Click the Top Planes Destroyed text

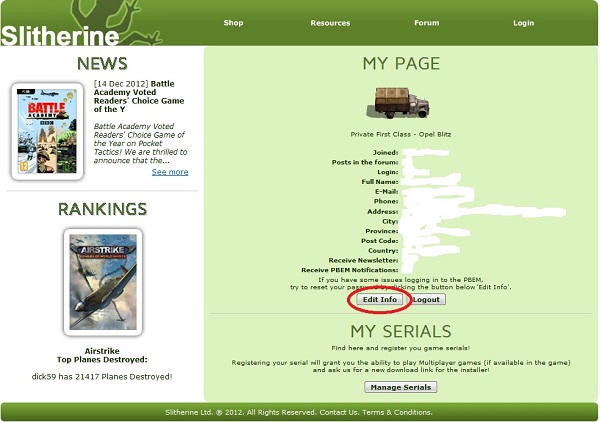coord(102,359)
